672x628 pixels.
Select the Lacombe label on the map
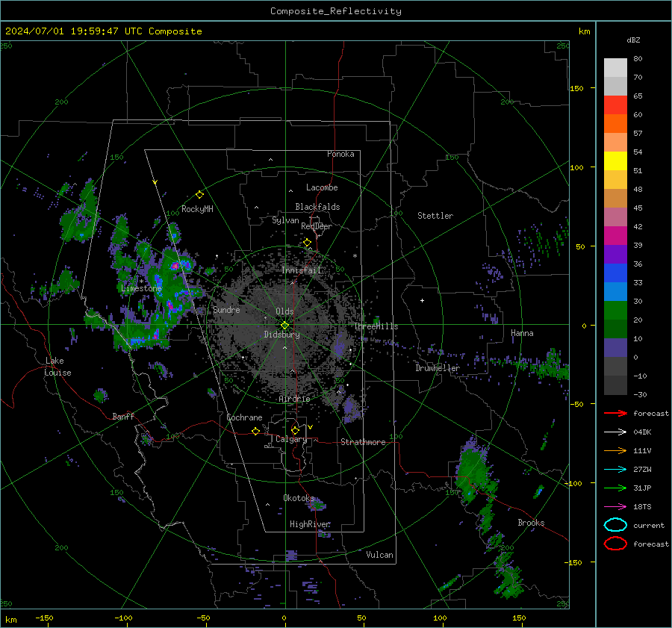pos(322,187)
